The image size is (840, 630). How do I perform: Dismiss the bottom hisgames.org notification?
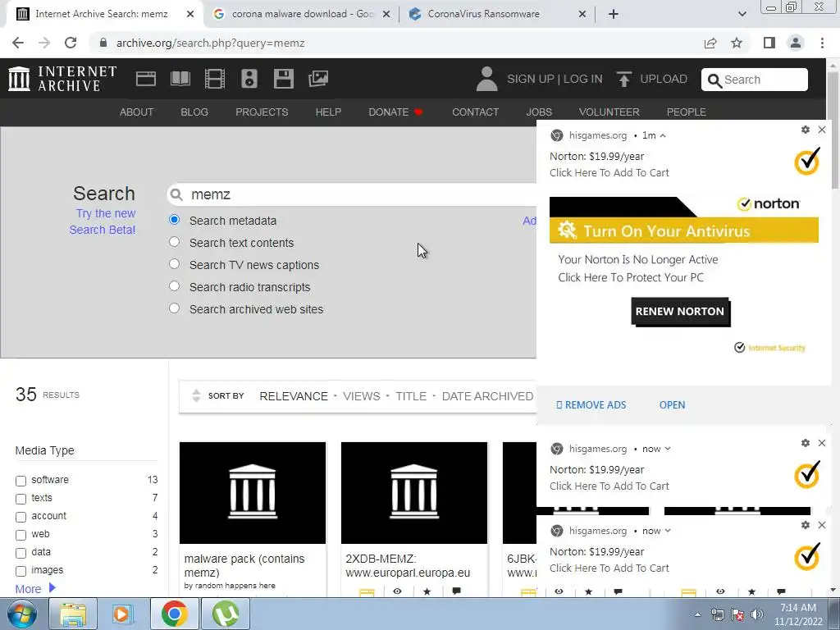(x=822, y=525)
